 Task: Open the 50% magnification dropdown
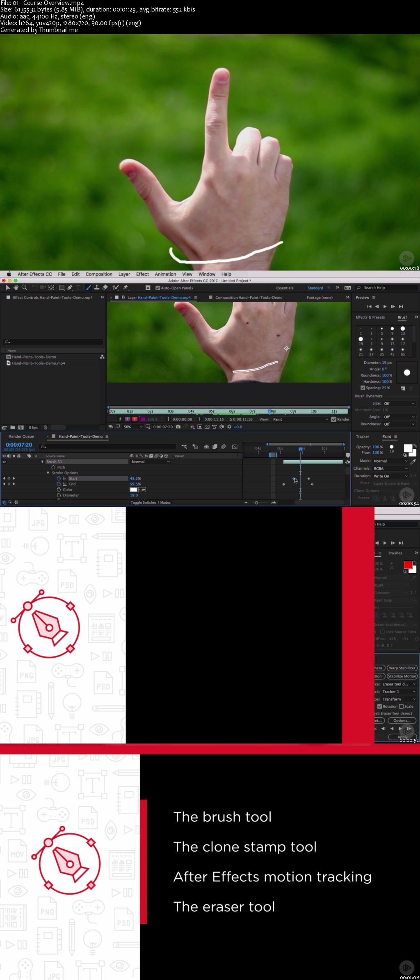pyautogui.click(x=133, y=427)
